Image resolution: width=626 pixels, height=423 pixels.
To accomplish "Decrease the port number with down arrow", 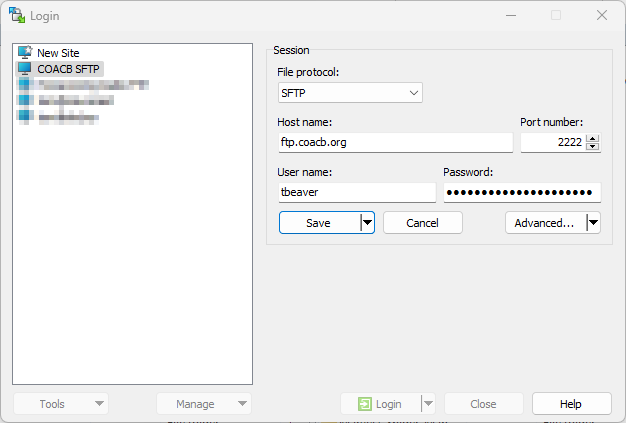I will 593,147.
